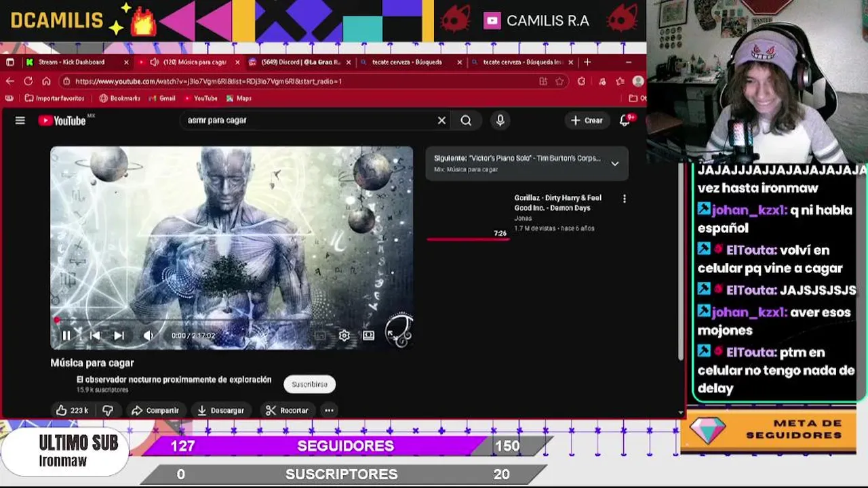
Task: Mute the Música para cagar tab audio icon
Action: (155, 62)
